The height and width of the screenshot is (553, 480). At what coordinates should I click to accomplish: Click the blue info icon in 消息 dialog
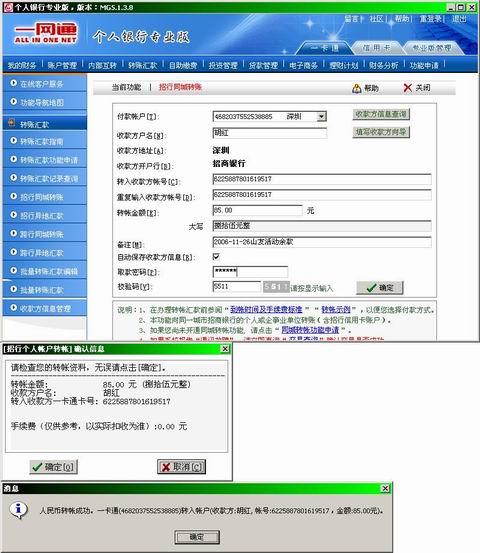18,510
